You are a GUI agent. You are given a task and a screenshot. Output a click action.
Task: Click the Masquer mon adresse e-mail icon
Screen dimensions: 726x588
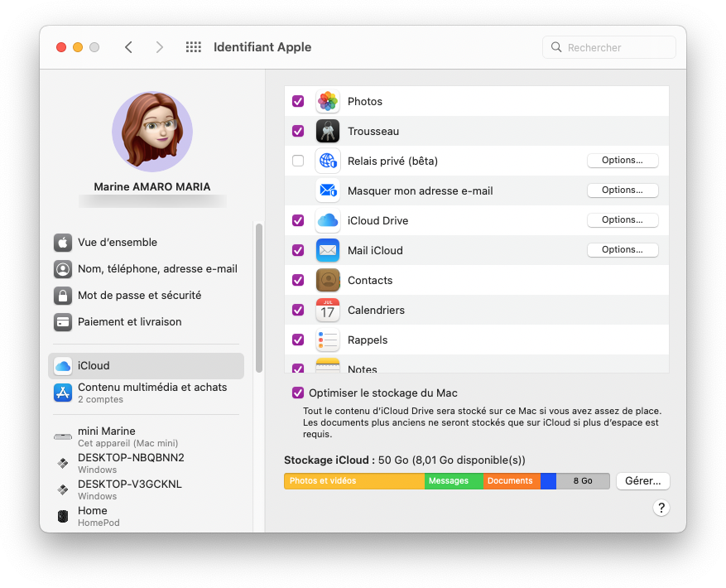click(x=327, y=190)
